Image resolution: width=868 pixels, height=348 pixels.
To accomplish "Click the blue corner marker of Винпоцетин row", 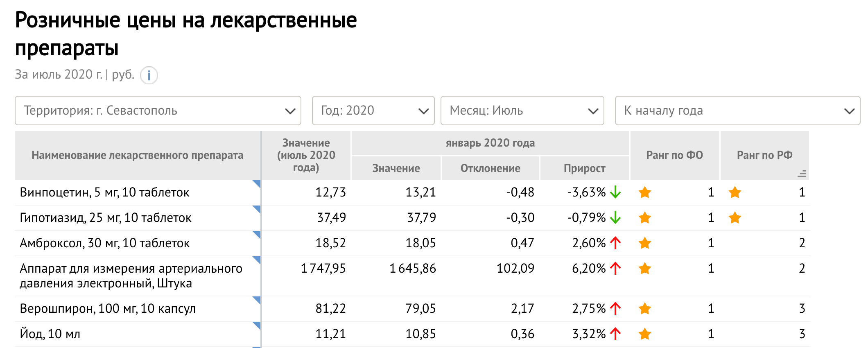I will (x=257, y=184).
